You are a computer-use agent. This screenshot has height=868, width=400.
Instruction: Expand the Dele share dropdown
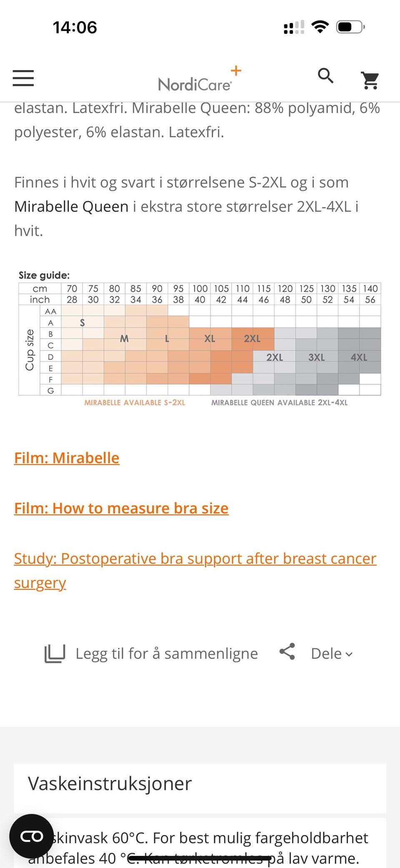point(332,654)
